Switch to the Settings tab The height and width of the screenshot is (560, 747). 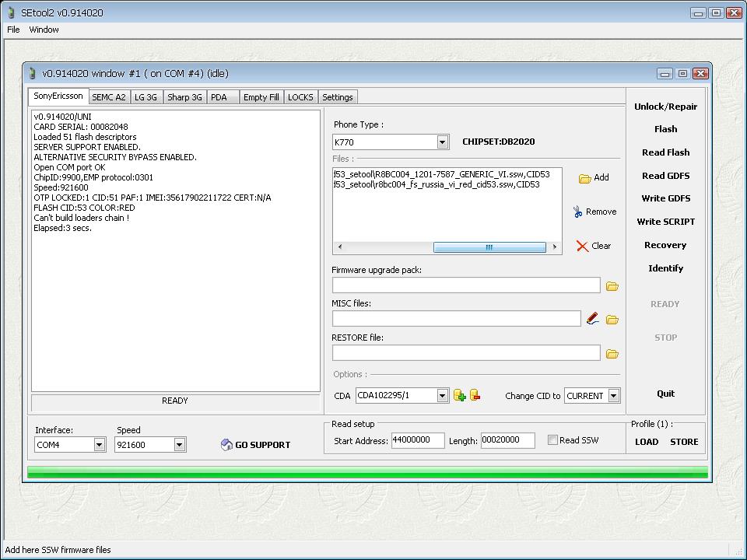337,97
